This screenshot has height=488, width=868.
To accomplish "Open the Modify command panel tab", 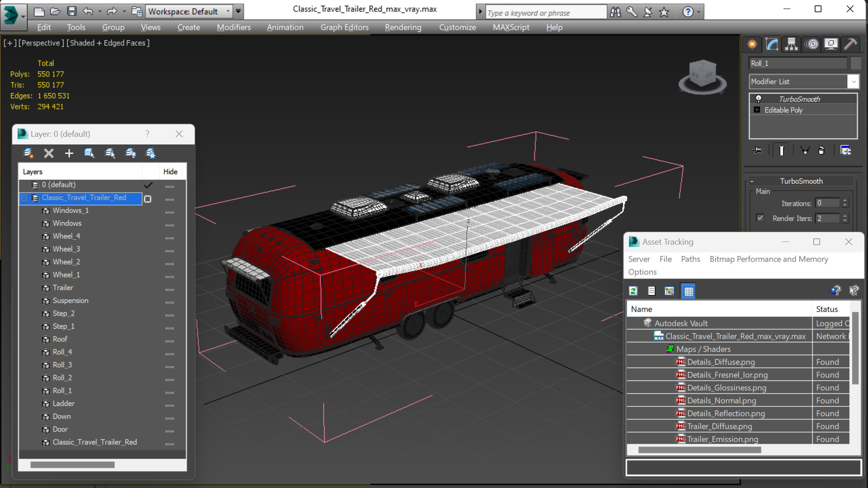I will tap(772, 44).
